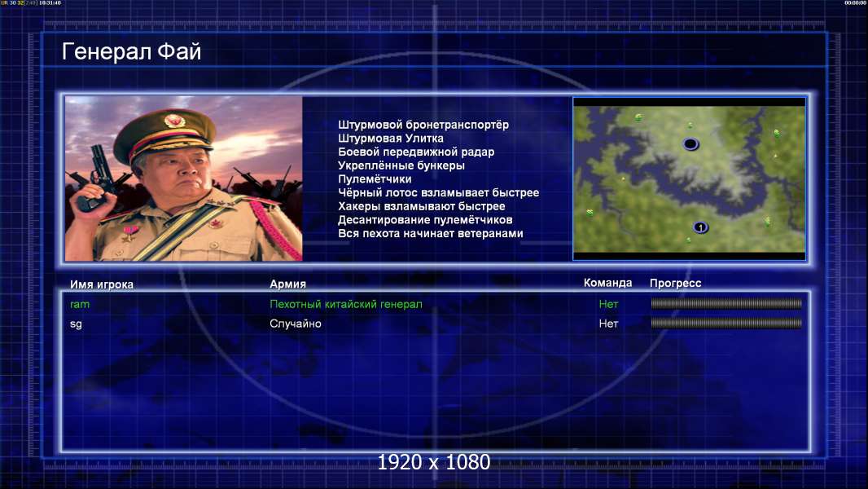Click team value 'Нет' in sg's row
Image resolution: width=868 pixels, height=489 pixels.
pos(608,324)
